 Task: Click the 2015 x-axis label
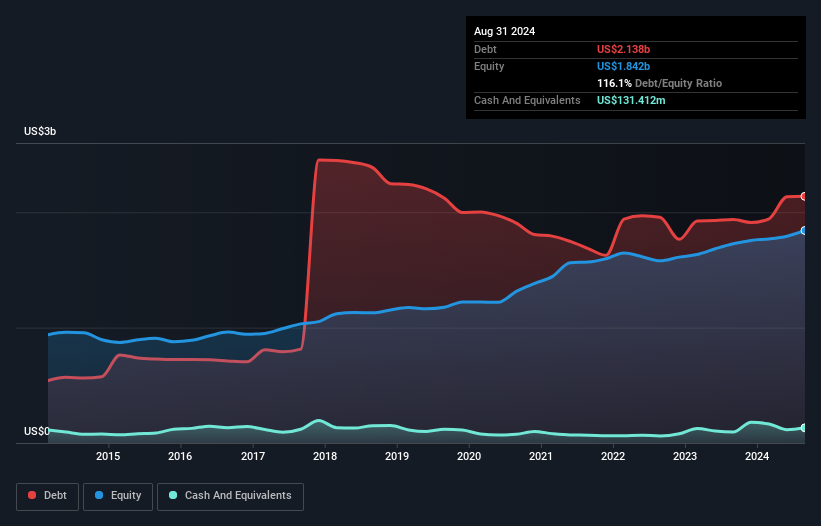[x=108, y=456]
